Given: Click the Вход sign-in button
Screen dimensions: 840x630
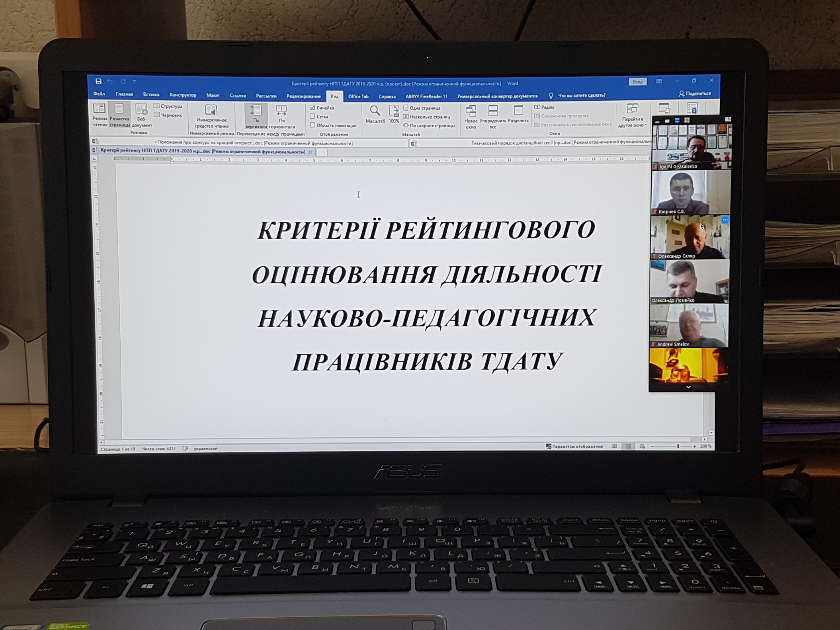Looking at the screenshot, I should click(637, 82).
